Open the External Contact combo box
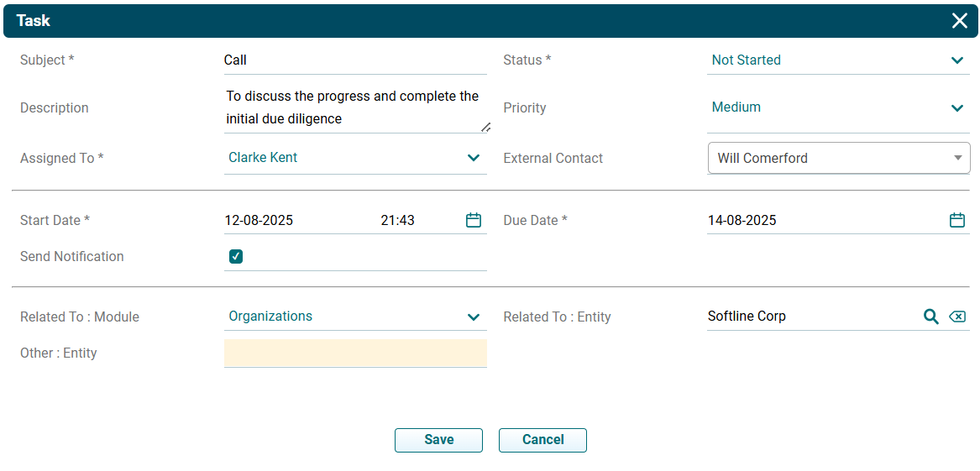The image size is (980, 471). point(838,158)
